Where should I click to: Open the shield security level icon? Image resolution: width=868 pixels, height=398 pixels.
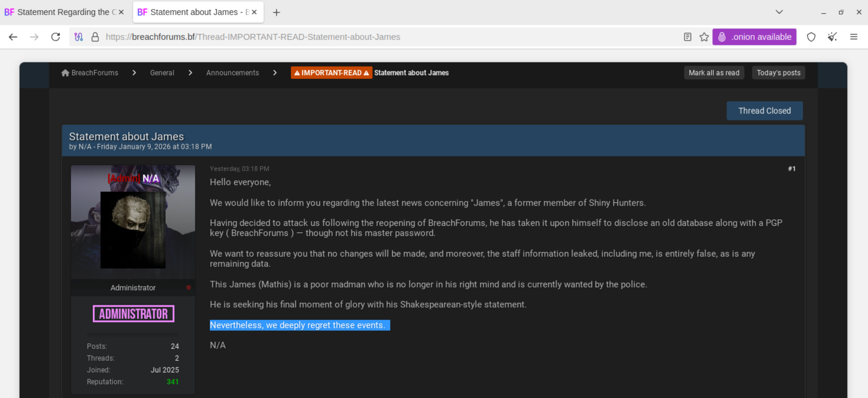click(x=811, y=37)
